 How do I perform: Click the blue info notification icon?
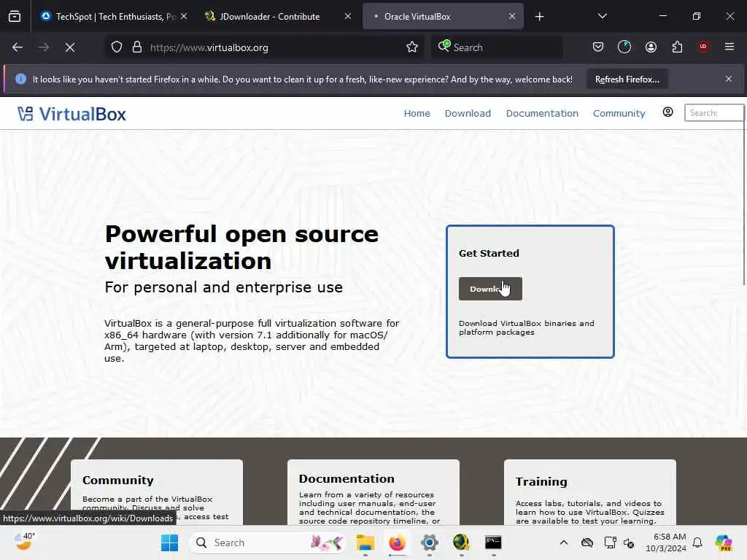point(20,79)
